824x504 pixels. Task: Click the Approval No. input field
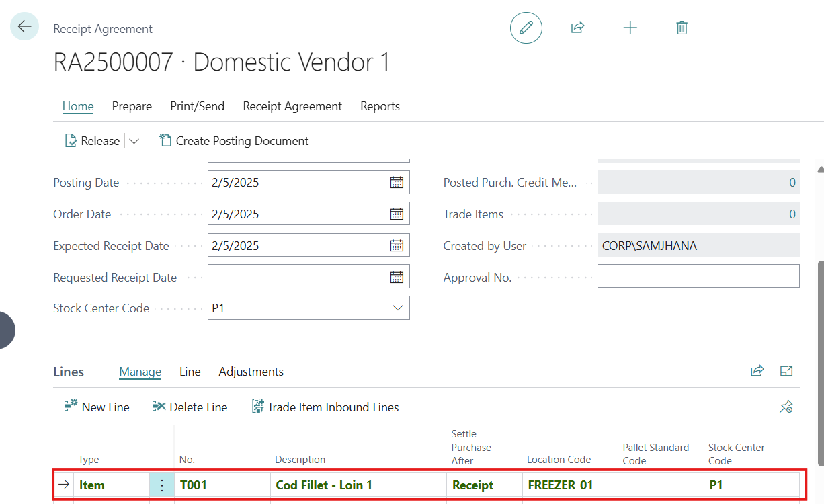pos(698,277)
